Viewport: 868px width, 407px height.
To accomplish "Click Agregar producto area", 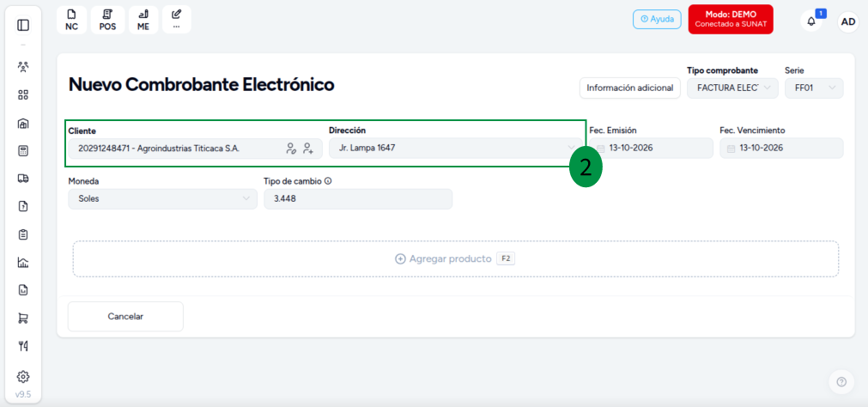I will [x=456, y=258].
